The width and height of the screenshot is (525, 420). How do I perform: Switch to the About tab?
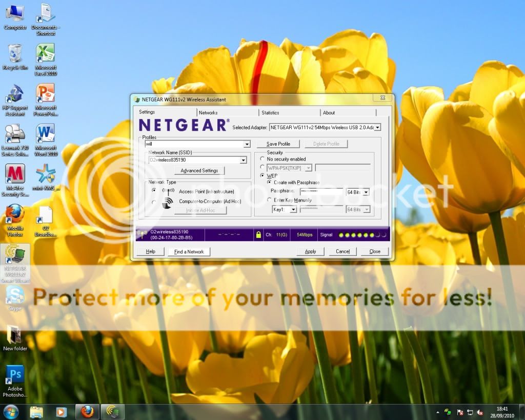(x=329, y=112)
